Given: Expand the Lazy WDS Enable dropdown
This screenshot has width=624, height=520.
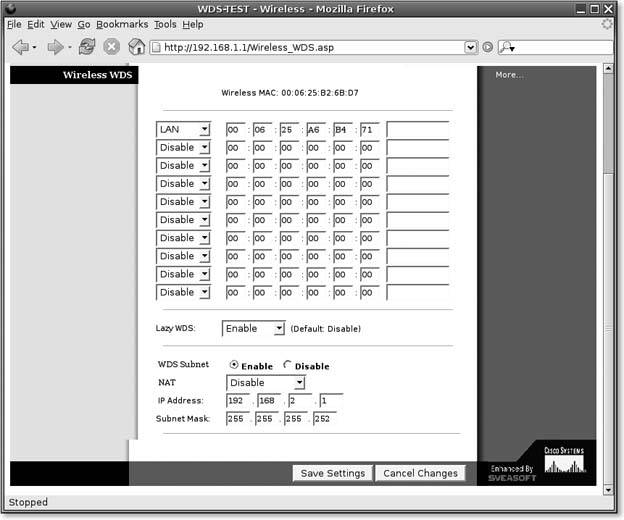Looking at the screenshot, I should click(x=253, y=328).
